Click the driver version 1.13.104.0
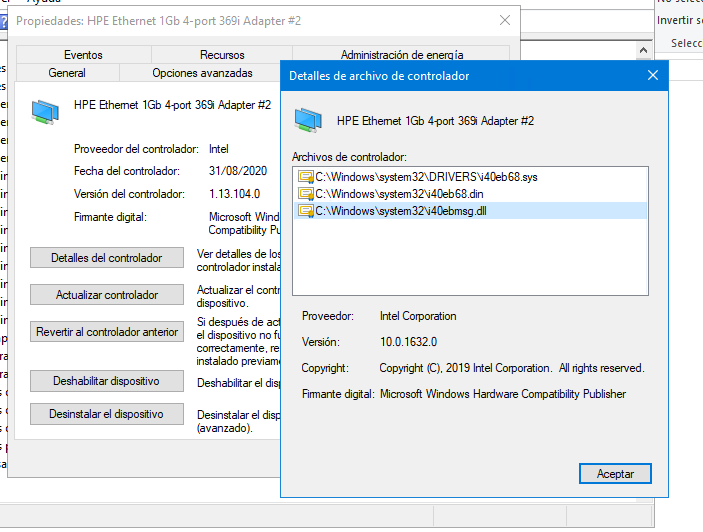Image resolution: width=703 pixels, height=532 pixels. [x=234, y=194]
